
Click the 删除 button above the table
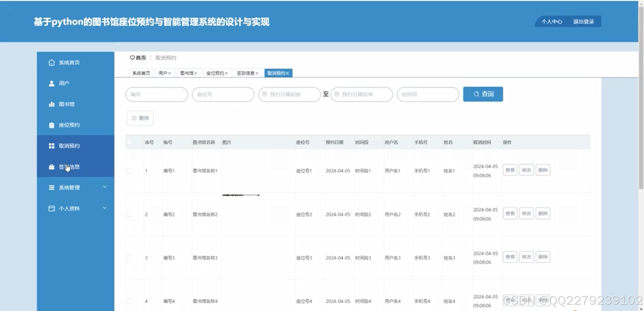[x=140, y=118]
